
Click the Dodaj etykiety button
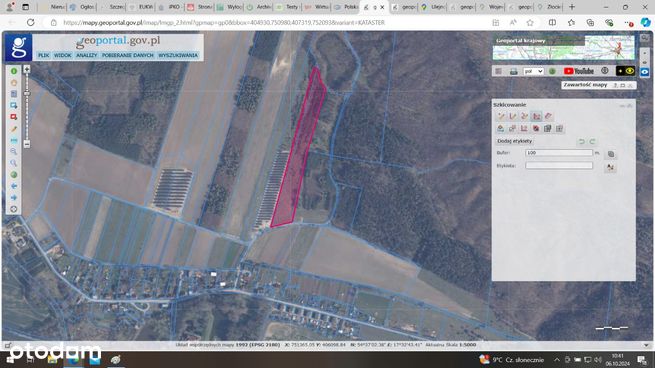[515, 141]
